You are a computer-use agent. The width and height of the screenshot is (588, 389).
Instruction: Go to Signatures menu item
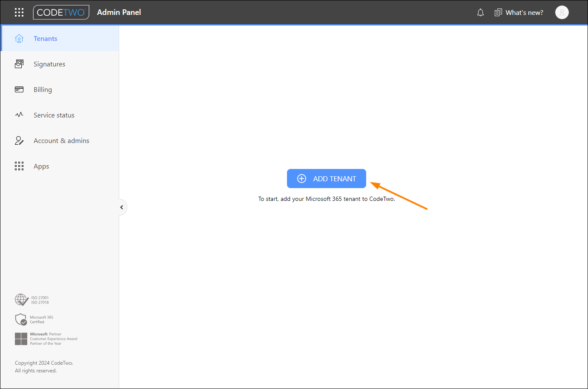(x=60, y=64)
